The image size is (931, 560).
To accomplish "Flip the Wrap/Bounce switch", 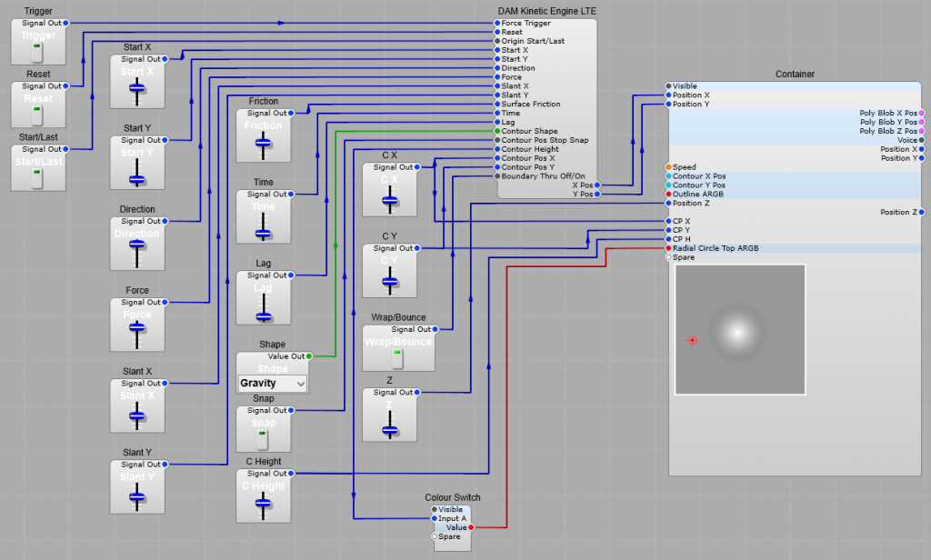I will pyautogui.click(x=397, y=358).
